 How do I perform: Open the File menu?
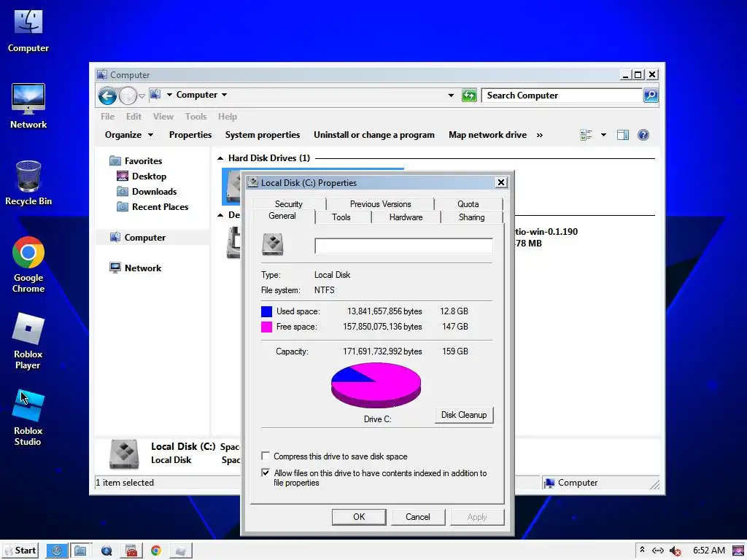point(108,117)
